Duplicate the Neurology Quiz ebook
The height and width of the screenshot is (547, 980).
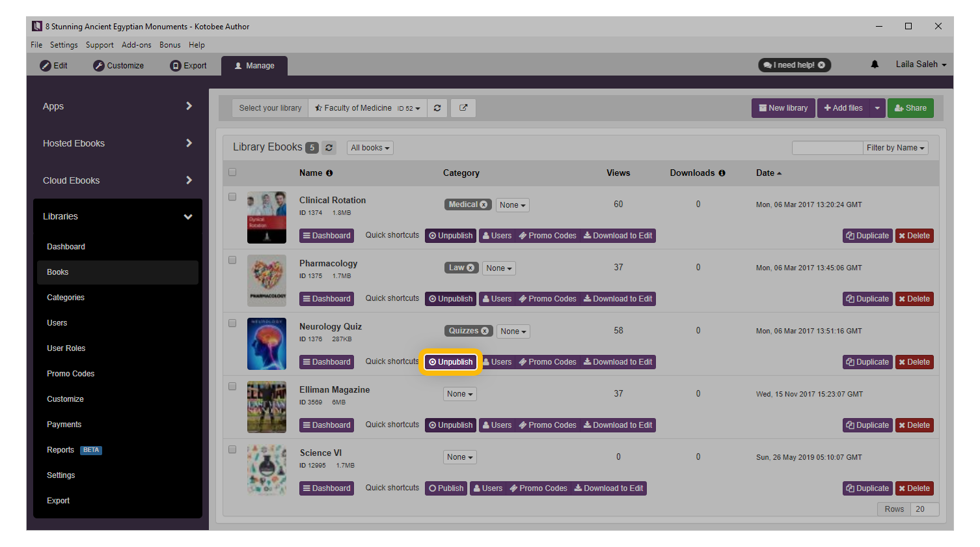tap(867, 362)
